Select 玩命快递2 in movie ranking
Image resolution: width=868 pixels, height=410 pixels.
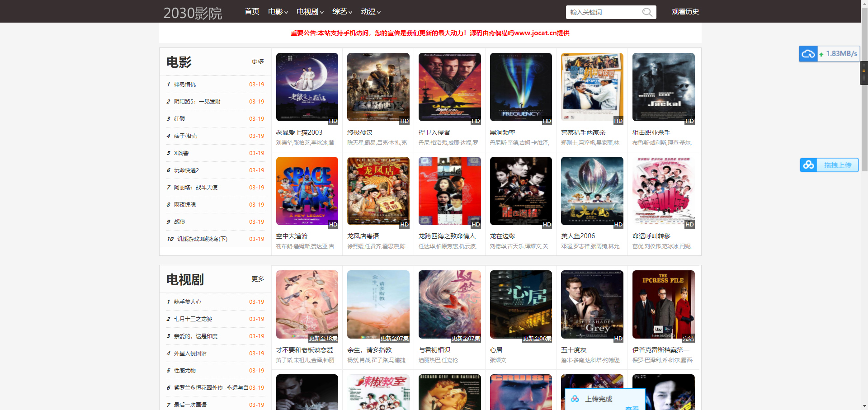(186, 170)
